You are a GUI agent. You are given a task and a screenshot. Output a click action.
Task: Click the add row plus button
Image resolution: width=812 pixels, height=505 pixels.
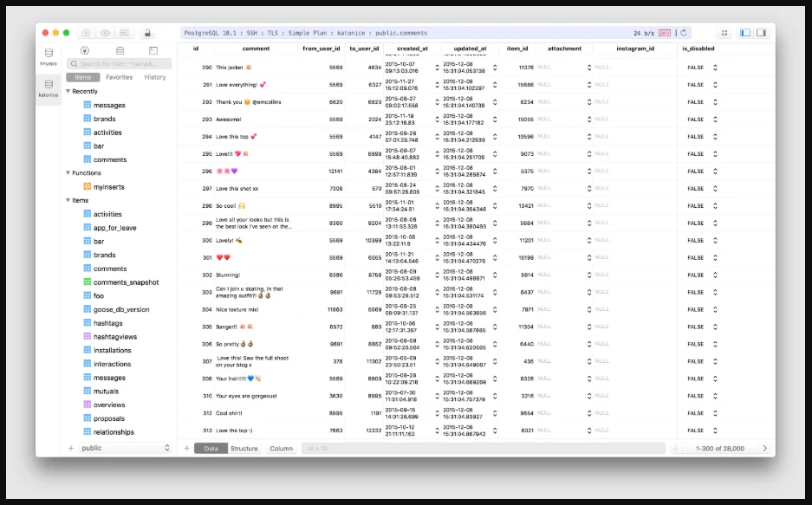pyautogui.click(x=187, y=448)
